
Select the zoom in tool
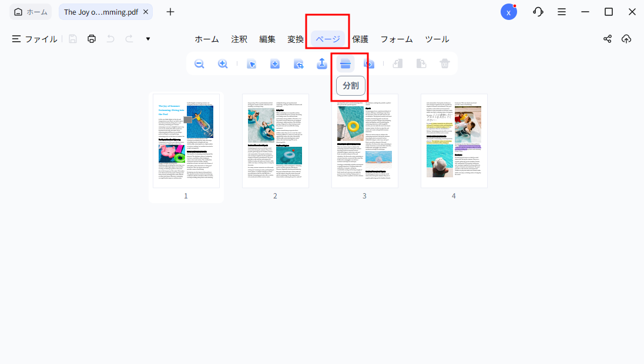pyautogui.click(x=223, y=63)
